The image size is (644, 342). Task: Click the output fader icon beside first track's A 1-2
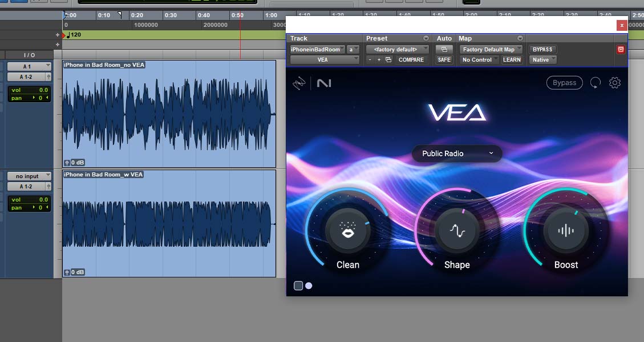(48, 77)
